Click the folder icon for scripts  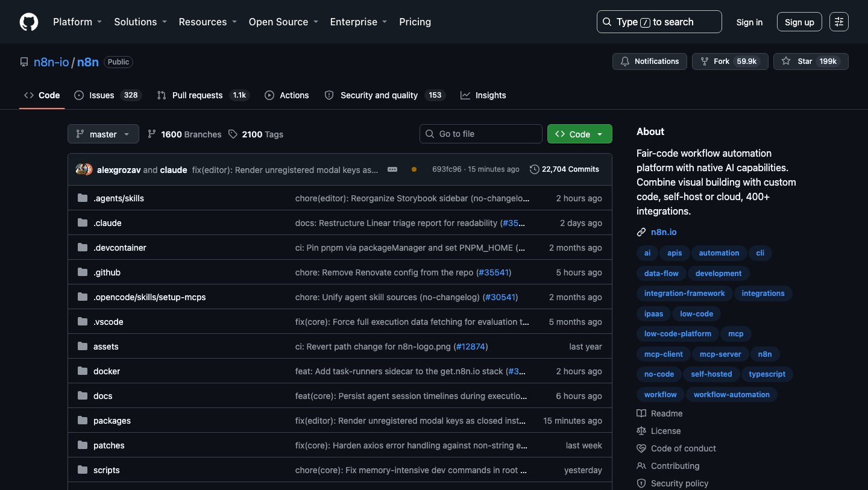[83, 470]
